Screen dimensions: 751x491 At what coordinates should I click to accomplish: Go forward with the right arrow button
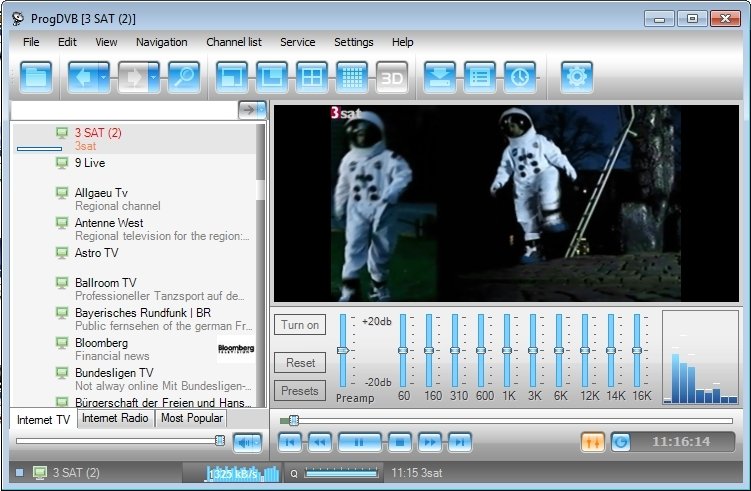coord(133,77)
